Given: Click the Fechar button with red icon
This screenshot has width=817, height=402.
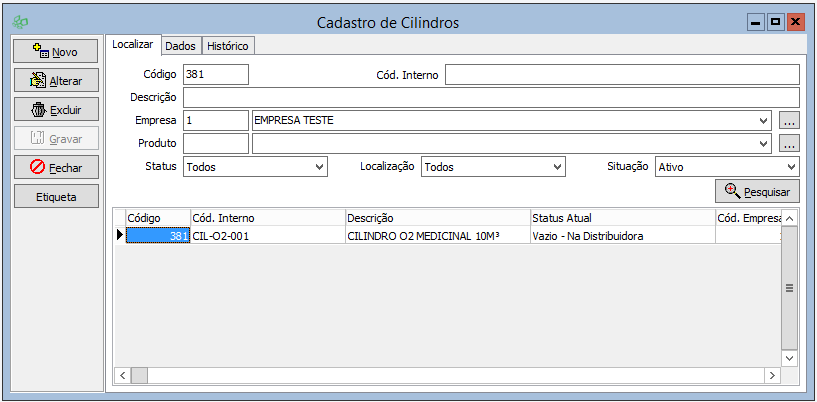Looking at the screenshot, I should click(x=55, y=168).
